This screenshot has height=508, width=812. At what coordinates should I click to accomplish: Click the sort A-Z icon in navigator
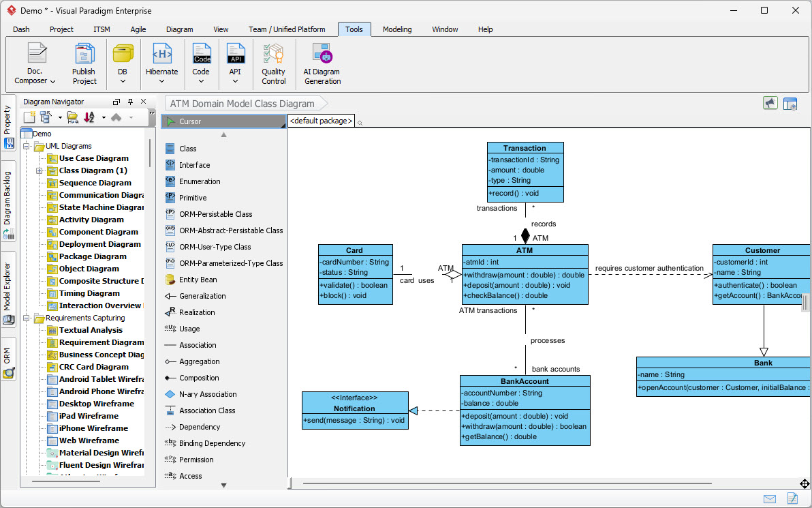[89, 118]
